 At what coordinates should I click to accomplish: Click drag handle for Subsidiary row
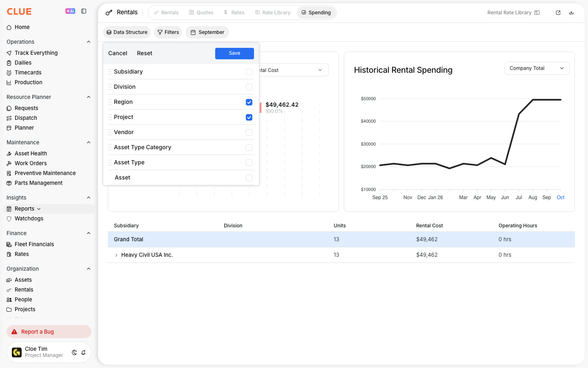click(x=110, y=72)
